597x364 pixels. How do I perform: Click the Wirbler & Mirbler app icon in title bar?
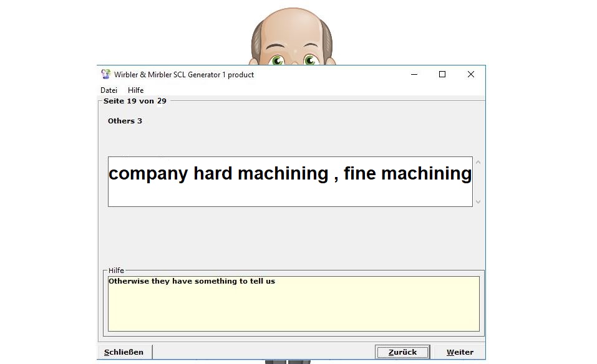(x=106, y=74)
